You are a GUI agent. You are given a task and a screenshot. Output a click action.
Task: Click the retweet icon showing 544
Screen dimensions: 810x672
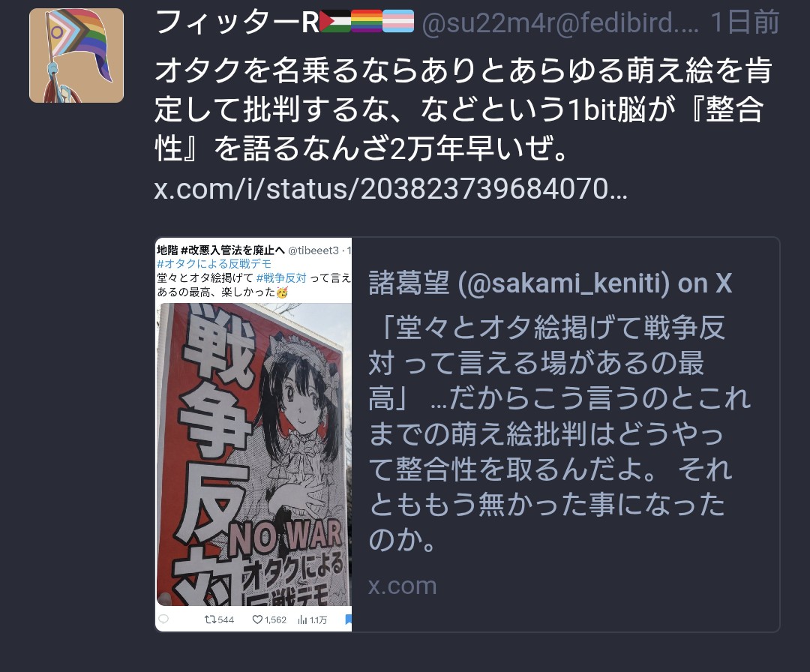click(x=210, y=619)
